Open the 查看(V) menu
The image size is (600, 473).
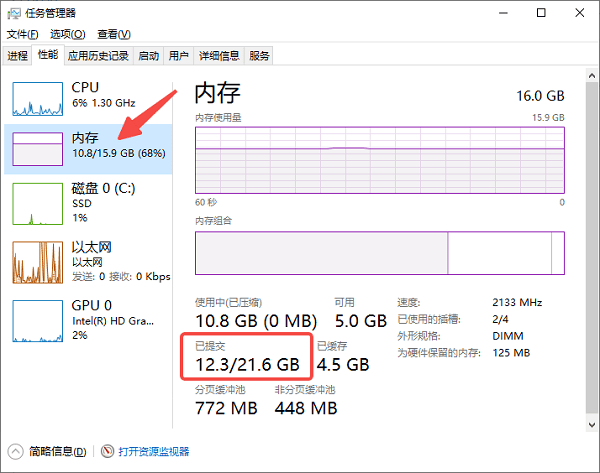(x=112, y=34)
